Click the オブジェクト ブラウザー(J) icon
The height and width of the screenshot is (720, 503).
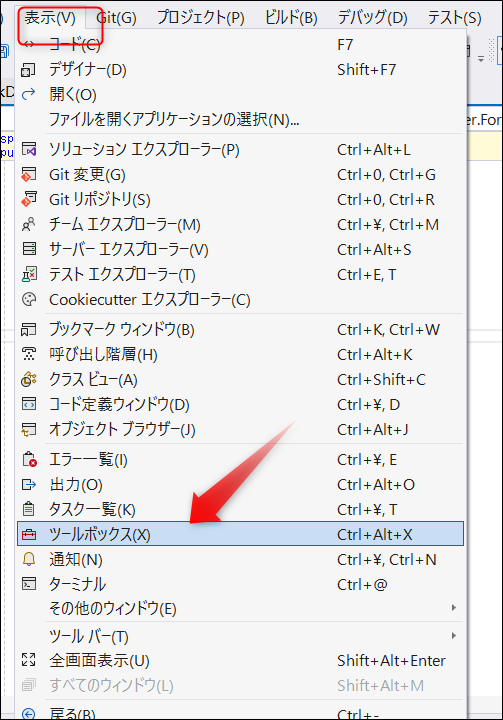coord(28,430)
